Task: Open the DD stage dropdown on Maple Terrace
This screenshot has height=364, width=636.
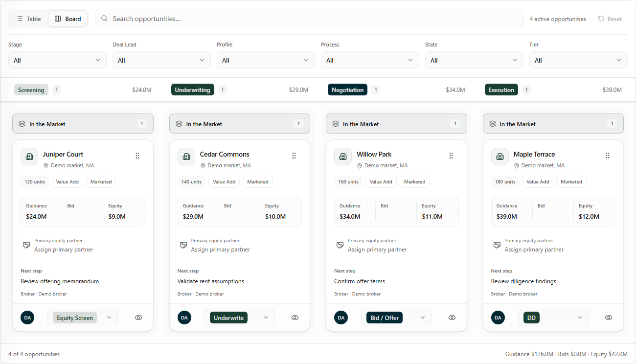Action: pos(553,318)
